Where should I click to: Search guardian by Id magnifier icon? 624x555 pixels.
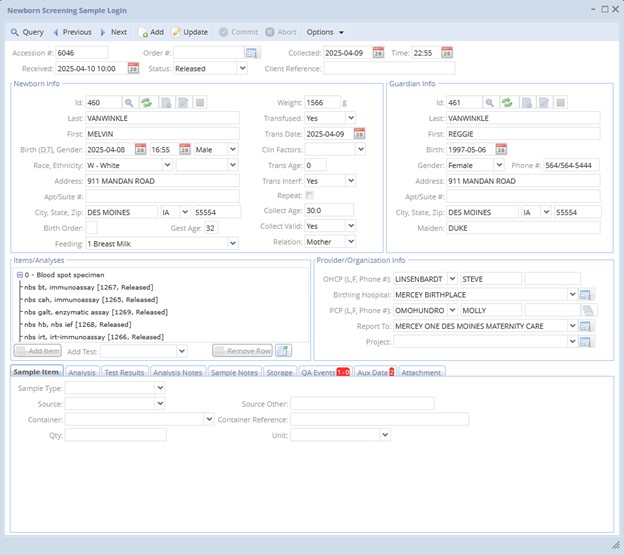tap(489, 103)
